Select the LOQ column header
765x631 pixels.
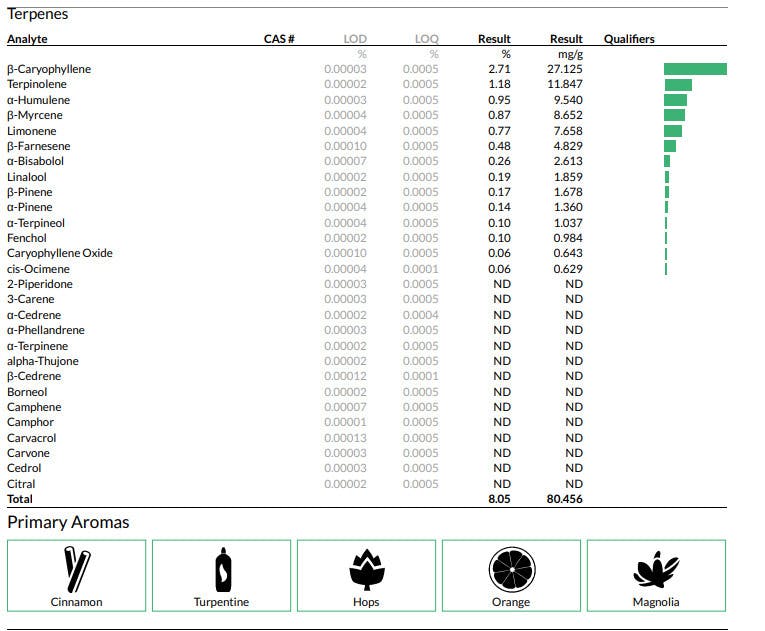(427, 39)
